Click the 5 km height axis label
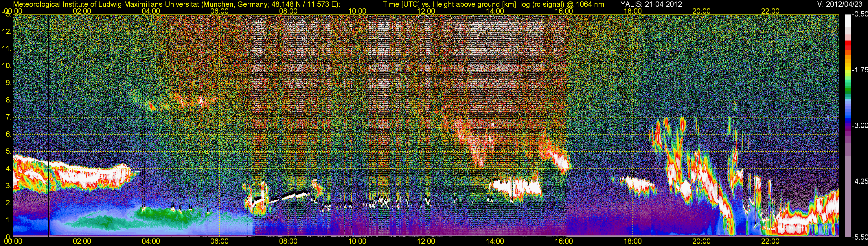 tap(8, 152)
